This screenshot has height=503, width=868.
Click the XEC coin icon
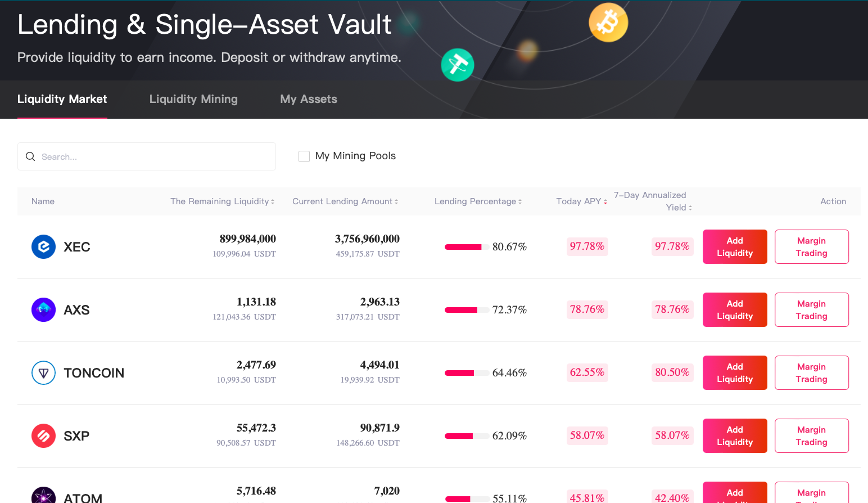click(43, 246)
